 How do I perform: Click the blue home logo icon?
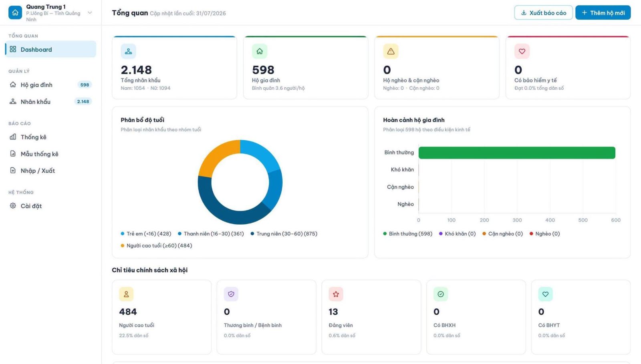[15, 13]
